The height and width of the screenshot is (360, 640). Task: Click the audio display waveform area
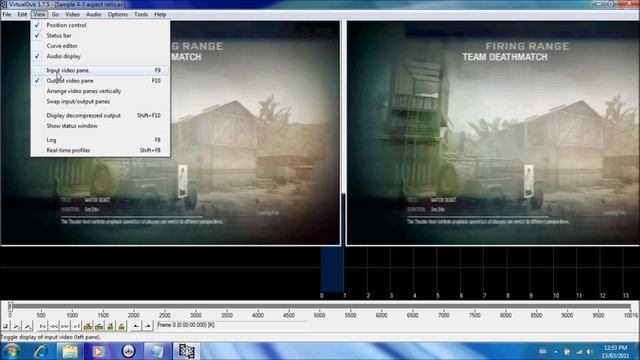tap(320, 273)
